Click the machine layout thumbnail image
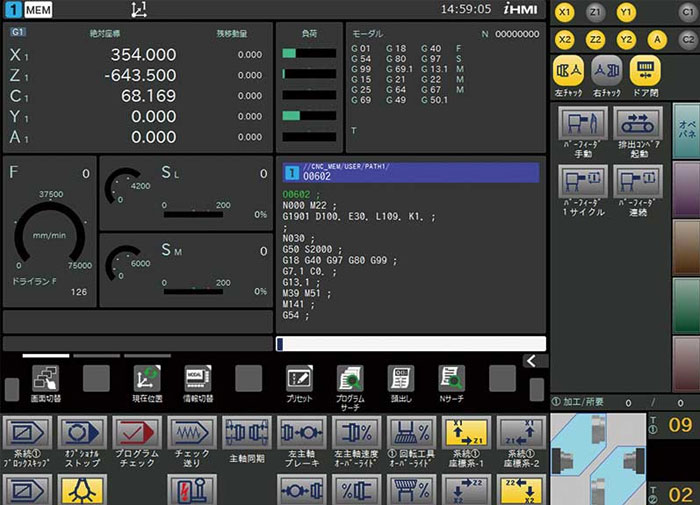This screenshot has width=700, height=505. tap(598, 459)
